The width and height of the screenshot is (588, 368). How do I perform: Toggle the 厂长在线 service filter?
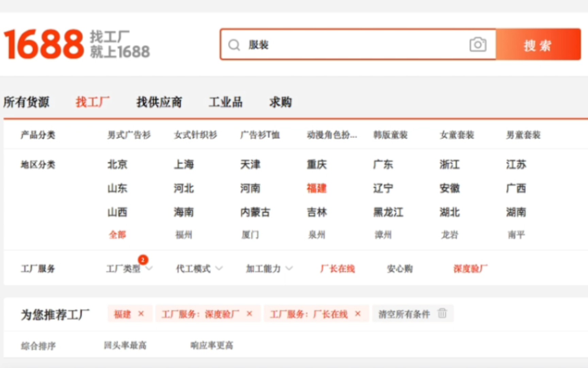click(x=338, y=269)
